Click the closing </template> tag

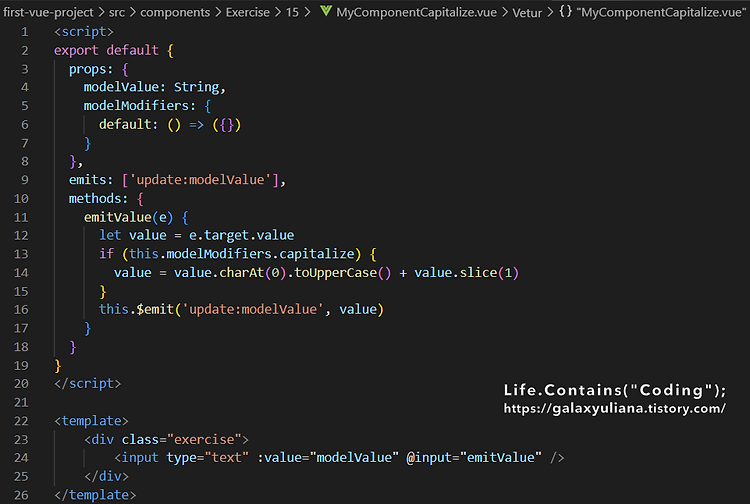95,495
